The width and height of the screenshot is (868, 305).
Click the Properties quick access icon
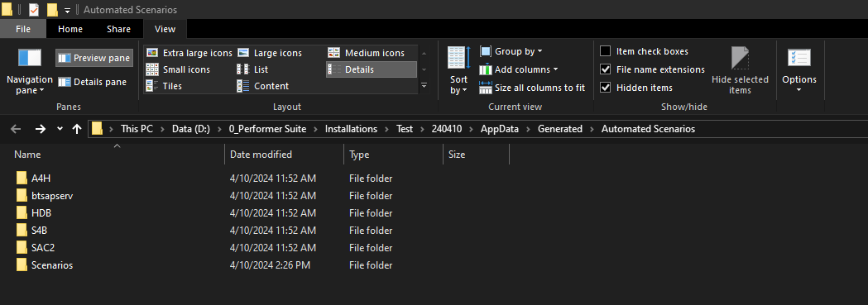[x=34, y=9]
